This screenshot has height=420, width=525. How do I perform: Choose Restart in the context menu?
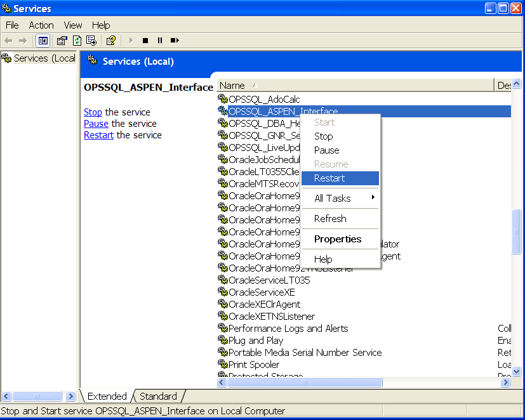(340, 178)
